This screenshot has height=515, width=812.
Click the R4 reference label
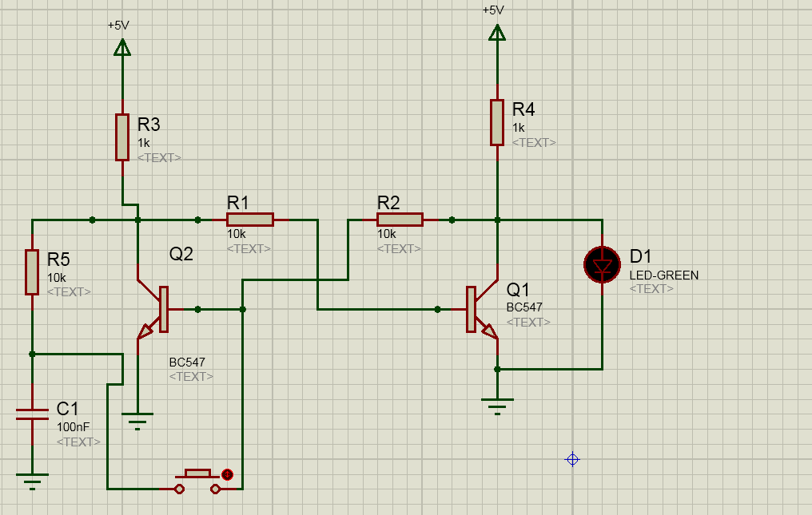[523, 109]
